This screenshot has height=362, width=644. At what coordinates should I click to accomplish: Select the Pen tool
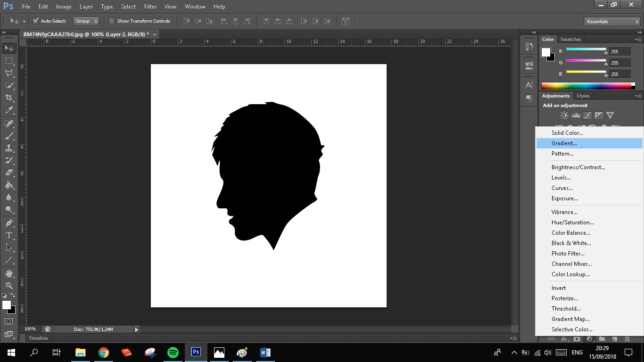point(9,223)
